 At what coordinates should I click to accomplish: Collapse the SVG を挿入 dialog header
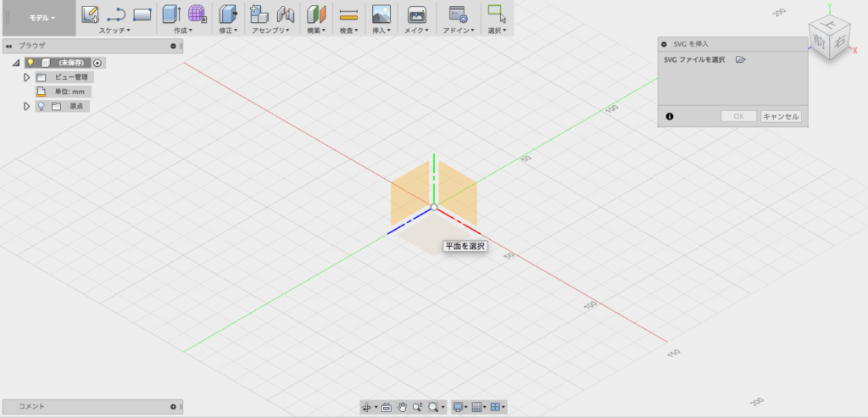click(x=664, y=44)
